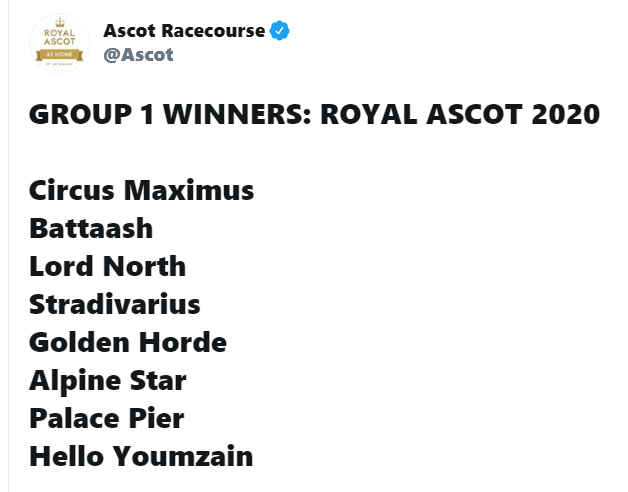Click the Palace Pier line
The image size is (628, 492).
pyautogui.click(x=107, y=418)
